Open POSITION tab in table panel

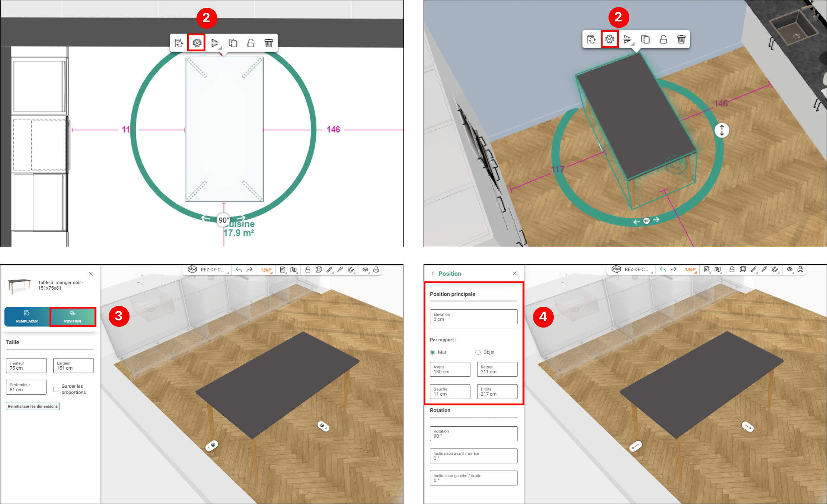[73, 317]
